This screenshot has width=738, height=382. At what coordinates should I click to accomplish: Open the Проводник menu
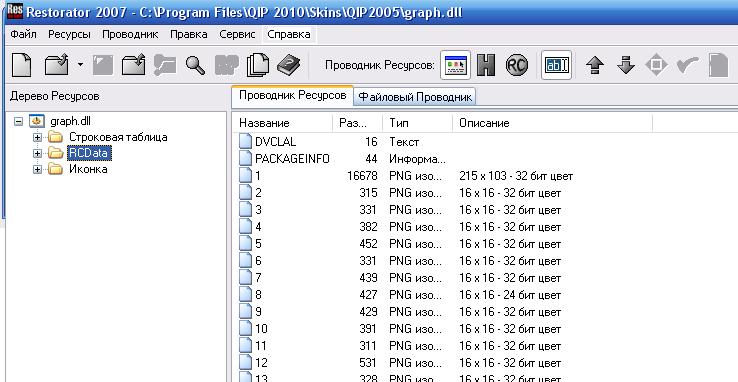pyautogui.click(x=130, y=34)
